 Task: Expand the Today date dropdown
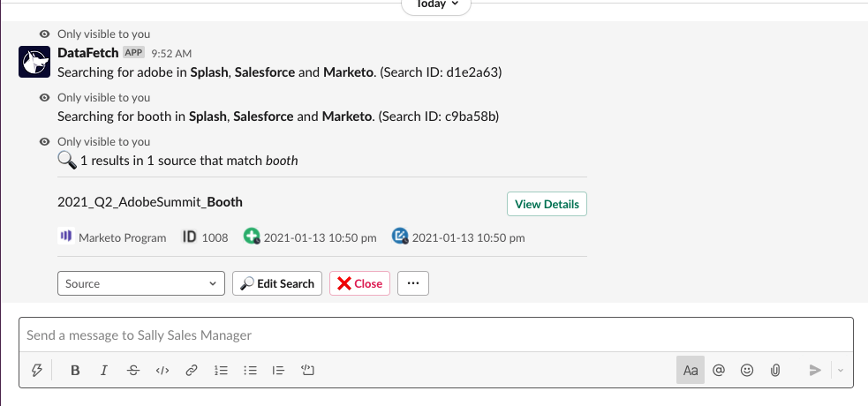(x=436, y=4)
